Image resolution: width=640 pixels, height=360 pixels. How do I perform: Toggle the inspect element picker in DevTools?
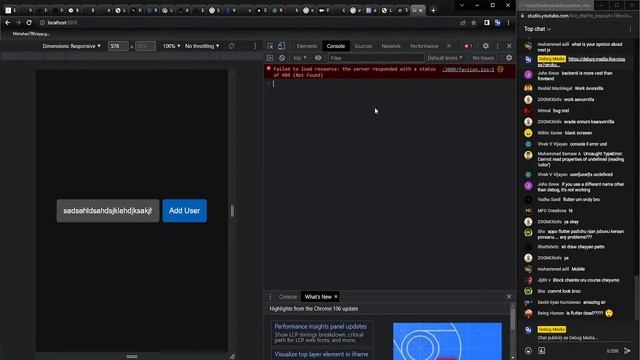[270, 46]
